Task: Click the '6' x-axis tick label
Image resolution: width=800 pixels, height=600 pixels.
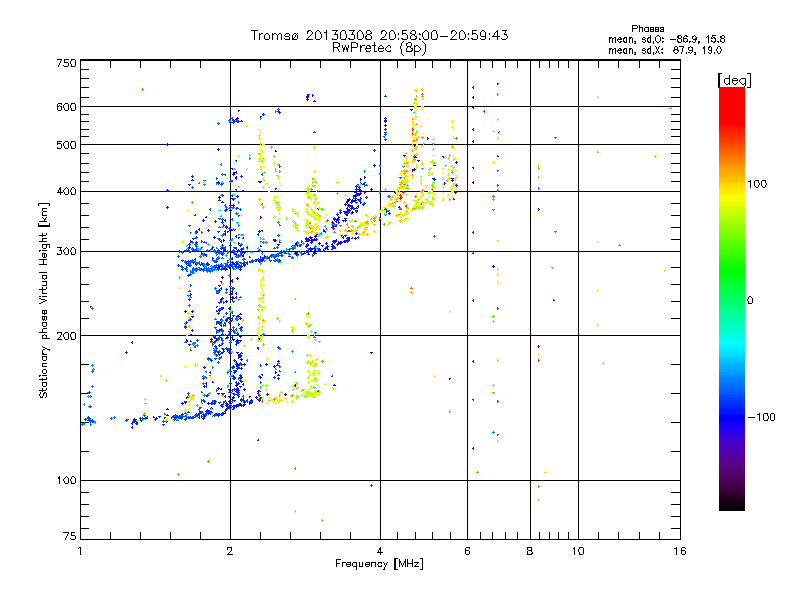Action: point(467,551)
